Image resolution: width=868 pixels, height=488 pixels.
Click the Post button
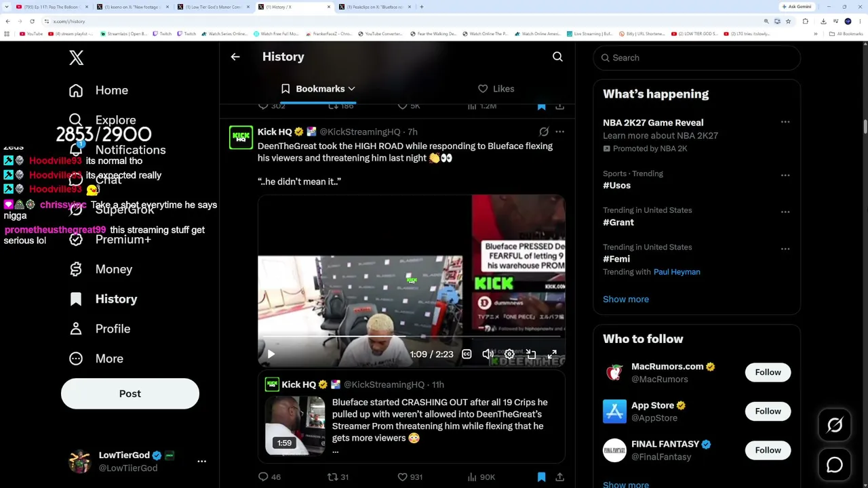[x=130, y=394]
